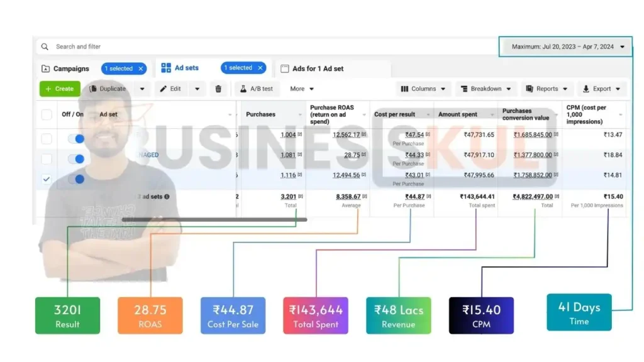Open the More menu

(302, 89)
